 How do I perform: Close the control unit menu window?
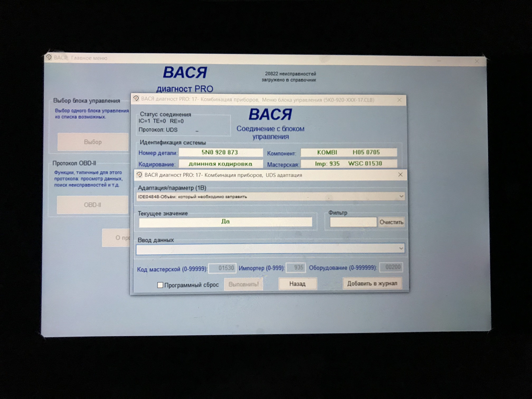(x=399, y=100)
